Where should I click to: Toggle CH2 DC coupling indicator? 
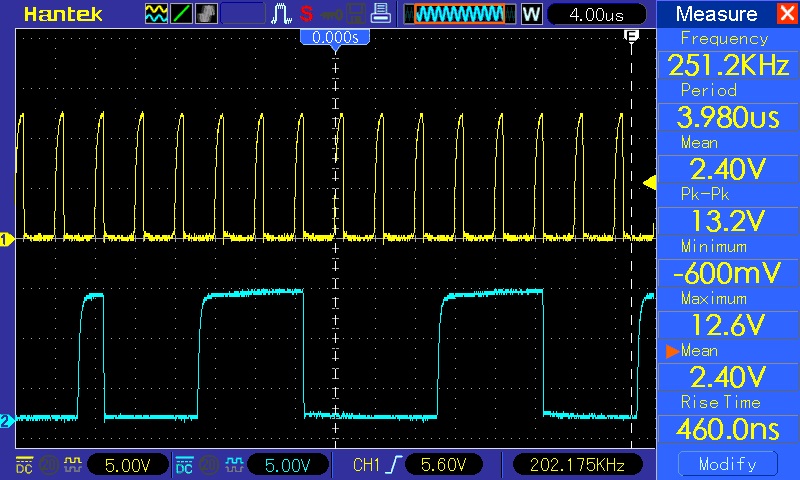(x=184, y=464)
